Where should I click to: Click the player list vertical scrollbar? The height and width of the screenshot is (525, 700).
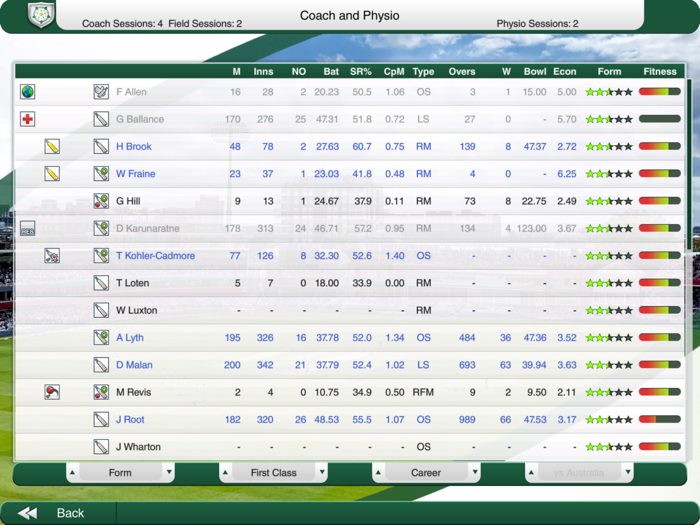689,165
